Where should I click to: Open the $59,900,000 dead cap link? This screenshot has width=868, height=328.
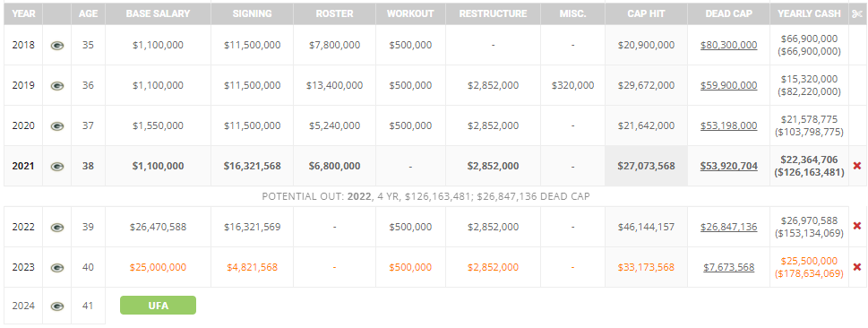pyautogui.click(x=728, y=85)
